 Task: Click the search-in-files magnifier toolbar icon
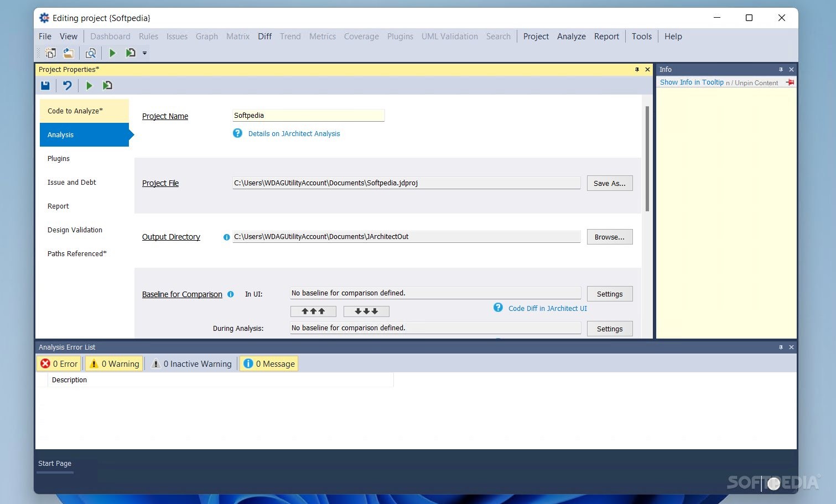tap(90, 53)
